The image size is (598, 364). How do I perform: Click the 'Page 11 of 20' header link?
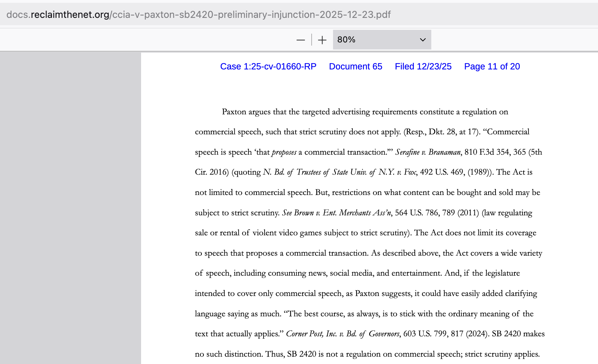click(x=492, y=67)
